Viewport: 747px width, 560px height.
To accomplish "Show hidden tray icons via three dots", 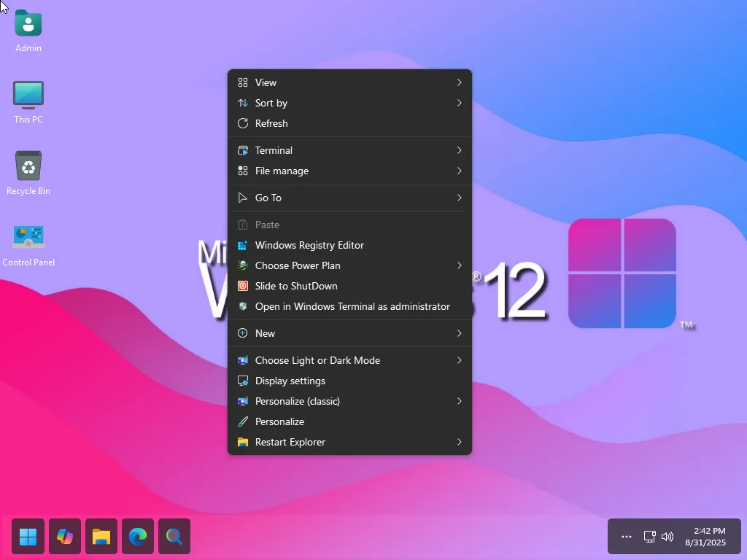I will click(x=627, y=537).
